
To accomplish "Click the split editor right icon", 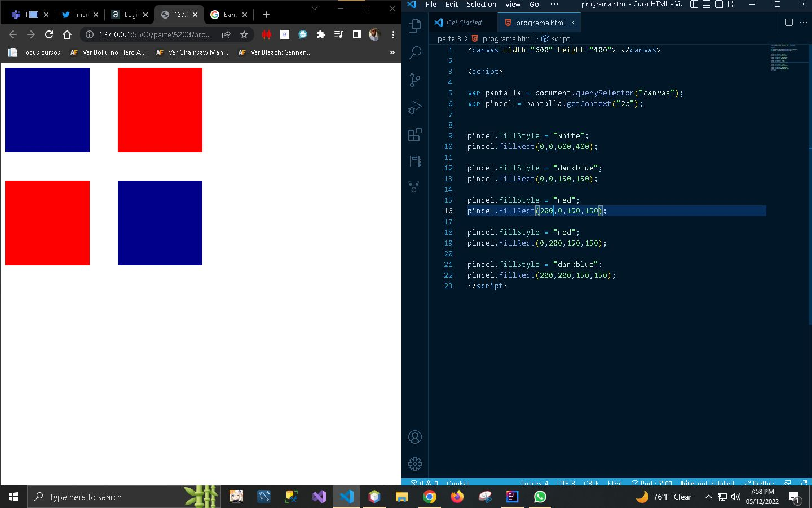I will 789,23.
